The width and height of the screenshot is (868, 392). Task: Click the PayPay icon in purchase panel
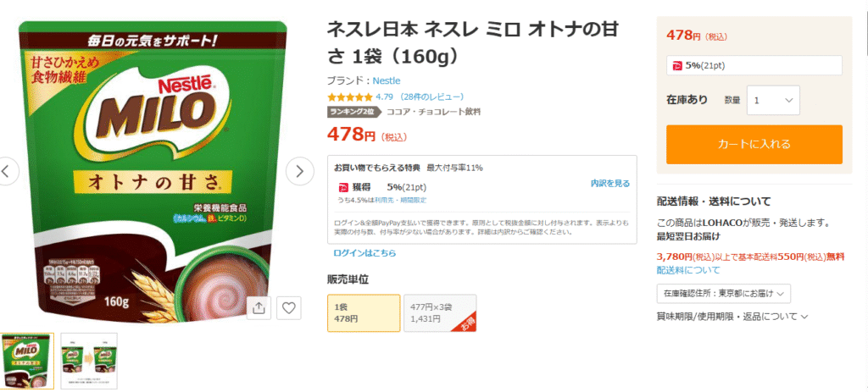click(x=677, y=66)
